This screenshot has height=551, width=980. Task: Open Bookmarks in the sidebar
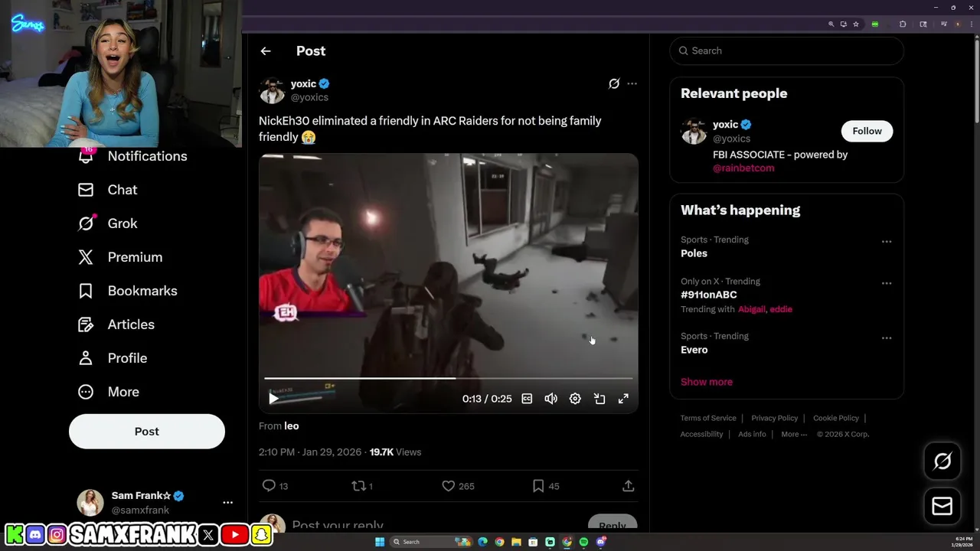[x=128, y=291]
